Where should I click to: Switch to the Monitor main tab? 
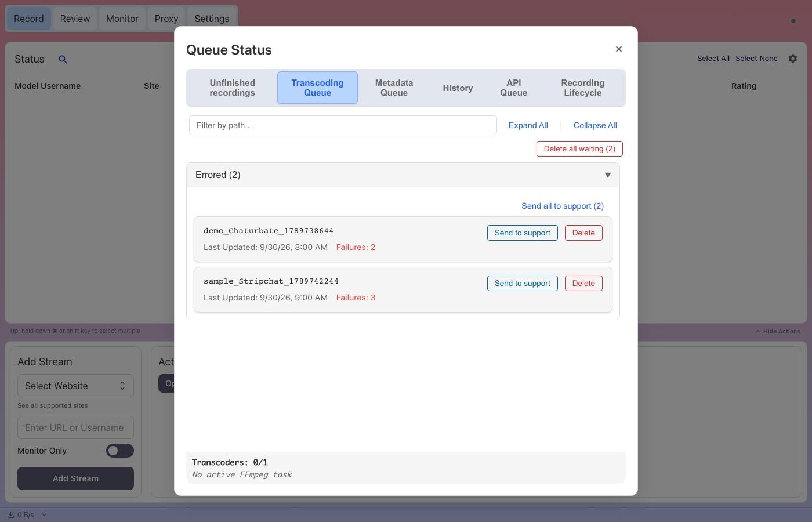122,19
